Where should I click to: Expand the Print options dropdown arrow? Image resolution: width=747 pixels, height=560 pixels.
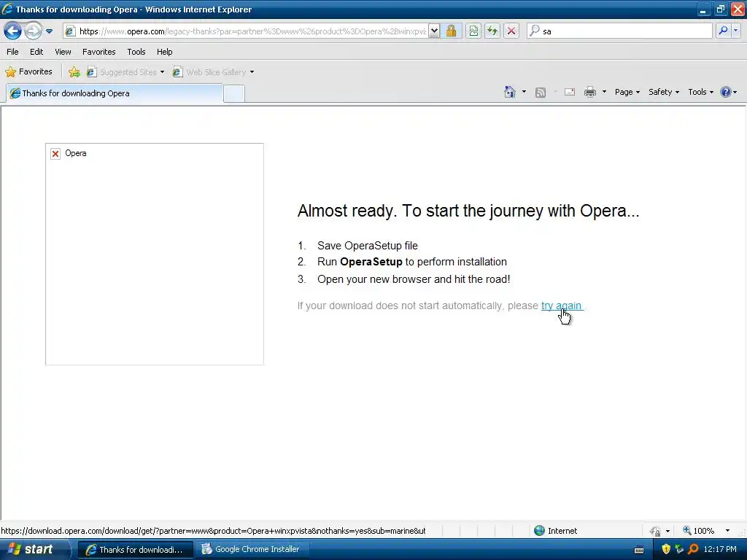(604, 91)
